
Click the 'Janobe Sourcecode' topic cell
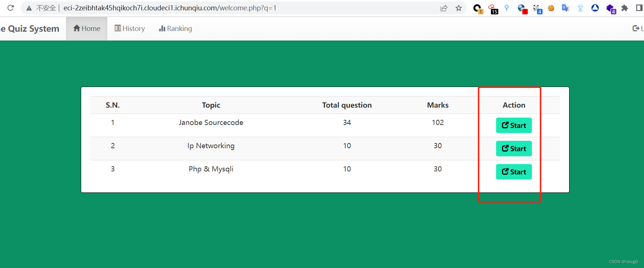coord(211,122)
